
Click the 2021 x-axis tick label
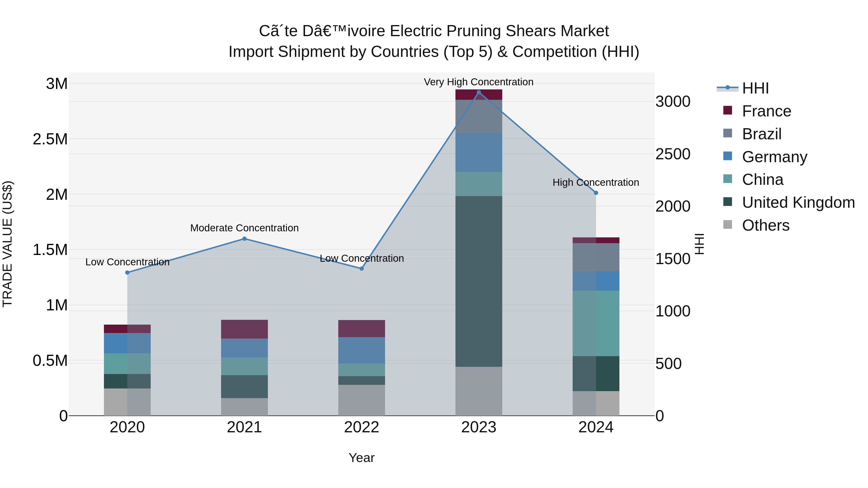244,427
